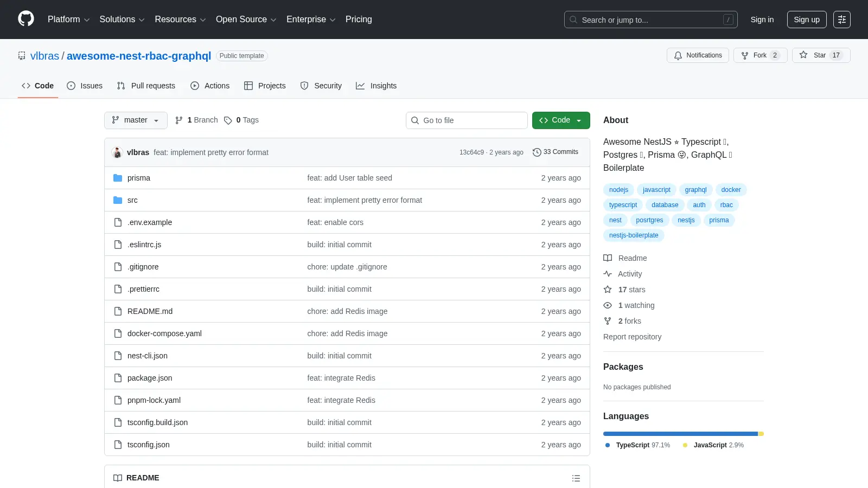Click the file icon beside docker-compose.yaml
Screen dimensions: 868x488
click(x=118, y=333)
